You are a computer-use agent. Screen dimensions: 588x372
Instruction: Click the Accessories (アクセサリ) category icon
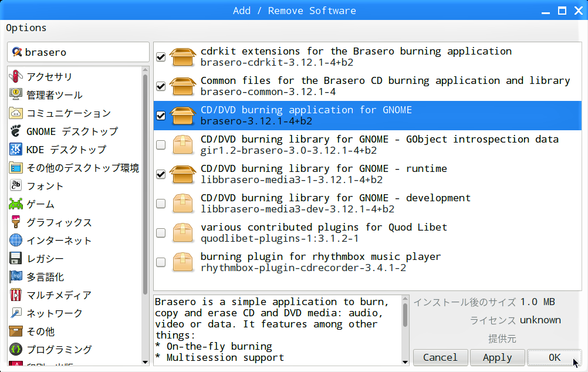click(16, 76)
